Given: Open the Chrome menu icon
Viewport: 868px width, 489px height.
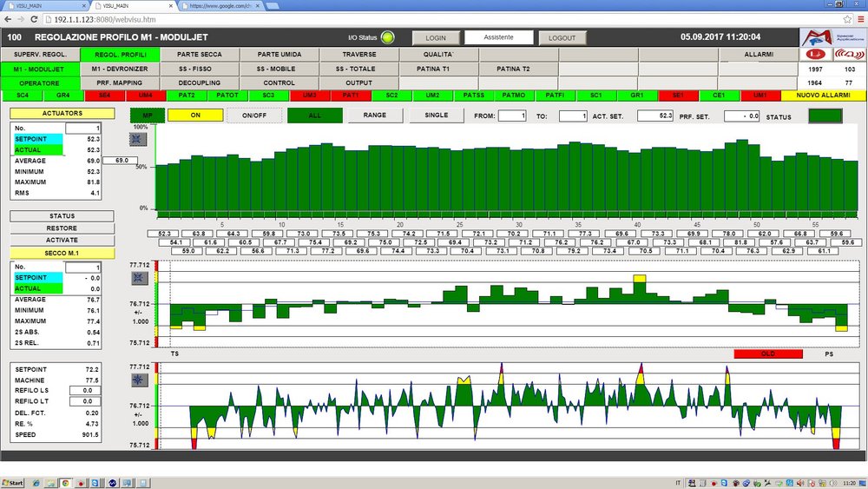Looking at the screenshot, I should (859, 18).
